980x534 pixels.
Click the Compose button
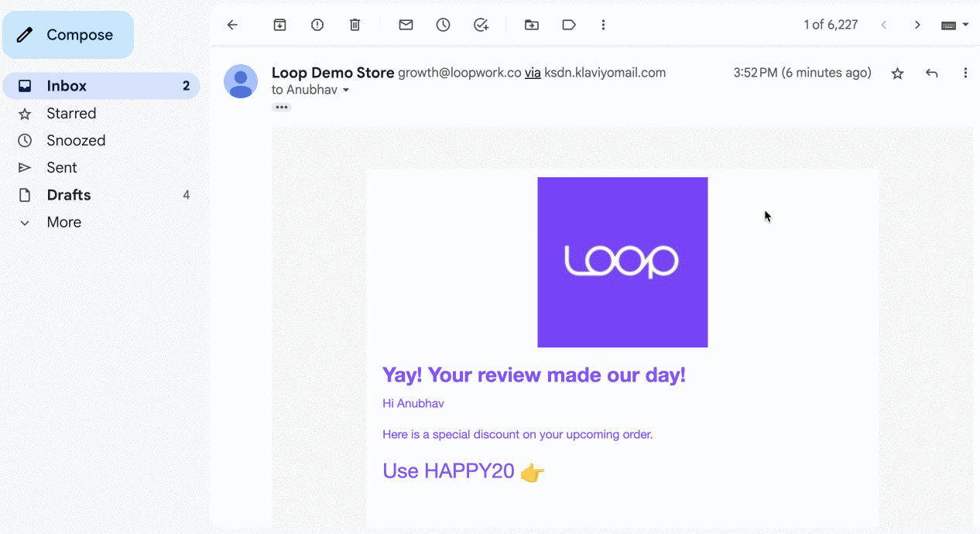(68, 35)
